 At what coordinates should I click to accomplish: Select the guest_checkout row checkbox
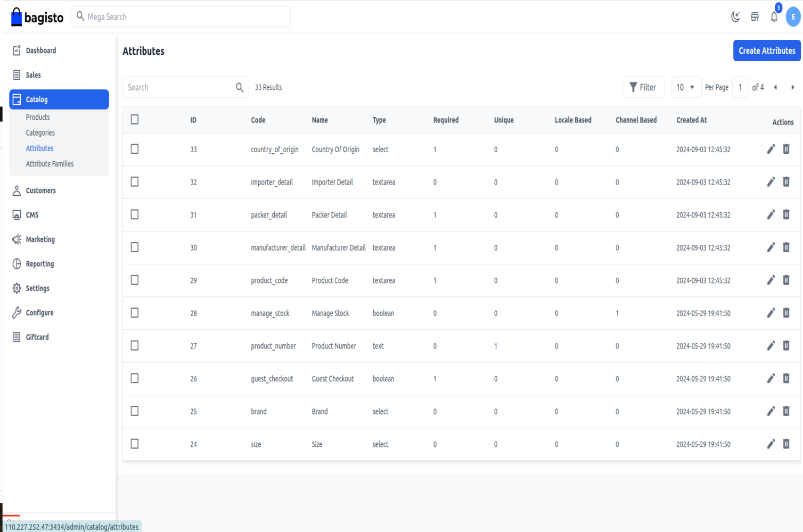(x=135, y=378)
